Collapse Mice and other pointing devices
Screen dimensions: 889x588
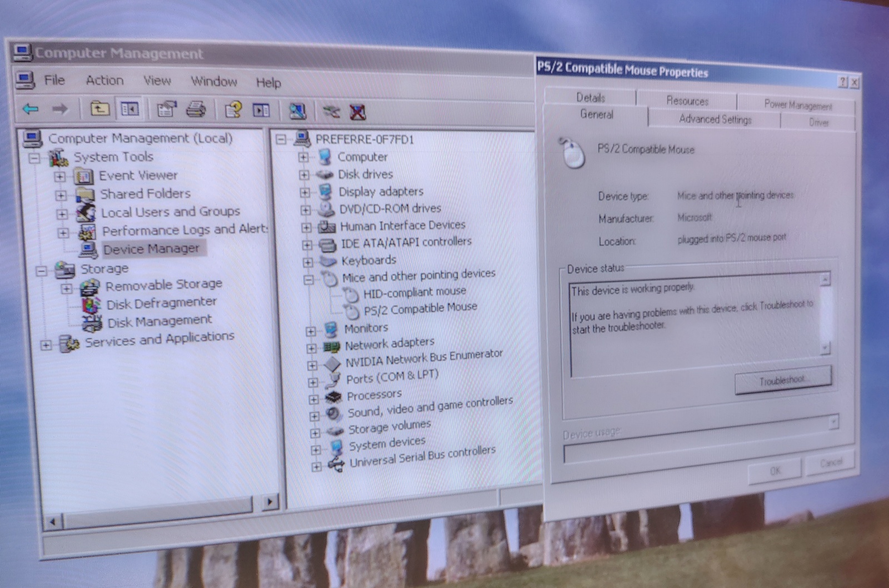tap(309, 280)
